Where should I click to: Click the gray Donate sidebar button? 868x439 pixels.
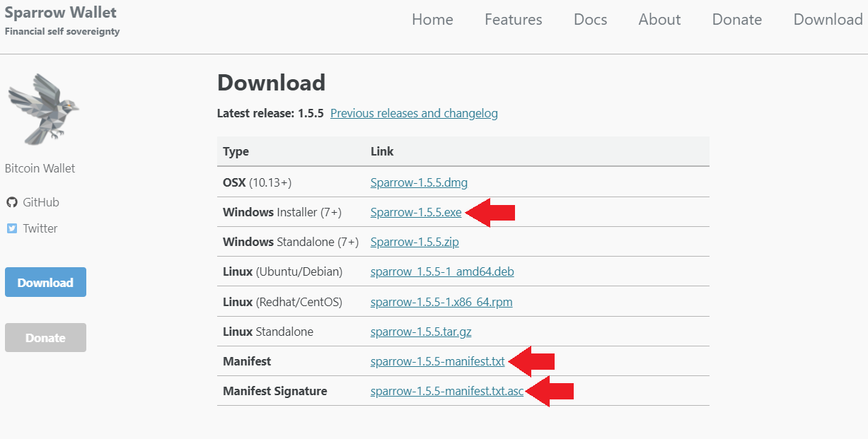pyautogui.click(x=45, y=337)
